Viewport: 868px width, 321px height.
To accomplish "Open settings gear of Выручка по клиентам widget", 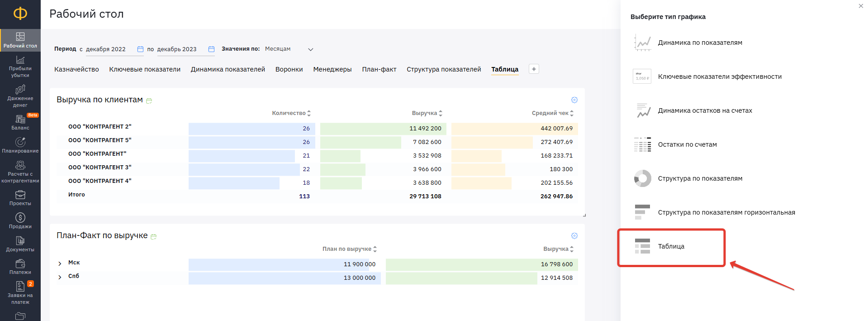I will (x=574, y=100).
